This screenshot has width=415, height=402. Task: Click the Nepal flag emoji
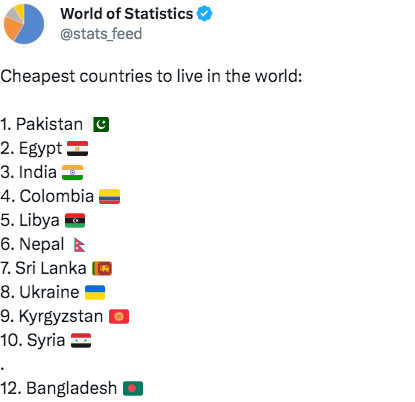79,245
